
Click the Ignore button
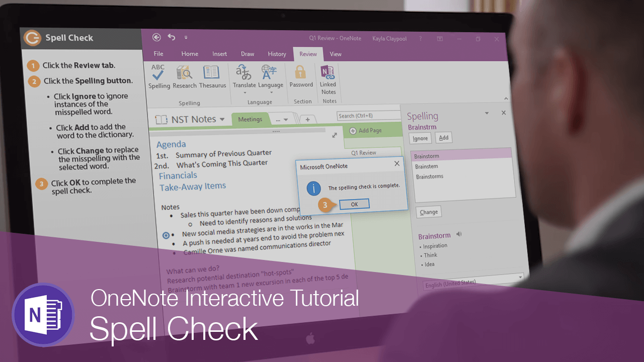(420, 138)
